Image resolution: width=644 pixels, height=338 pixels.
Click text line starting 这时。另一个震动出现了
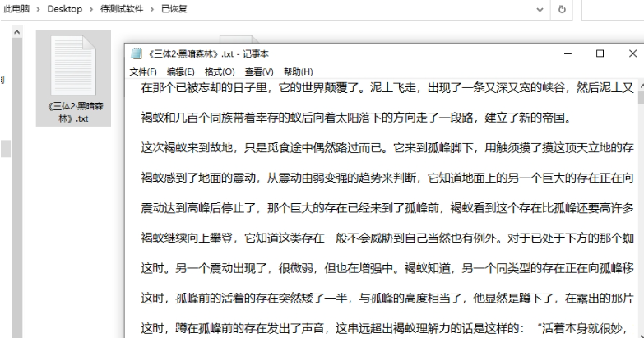(387, 268)
